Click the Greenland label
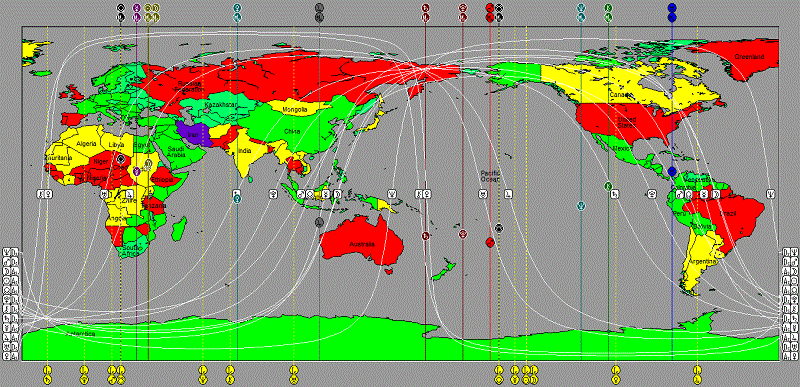This screenshot has height=387, width=800. [749, 57]
